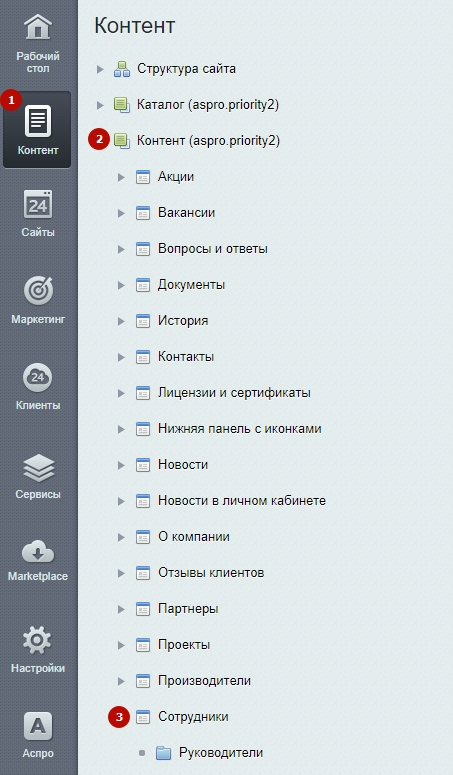Viewport: 453px width, 775px height.
Task: Expand the Новости infoblock arrow
Action: pyautogui.click(x=121, y=465)
